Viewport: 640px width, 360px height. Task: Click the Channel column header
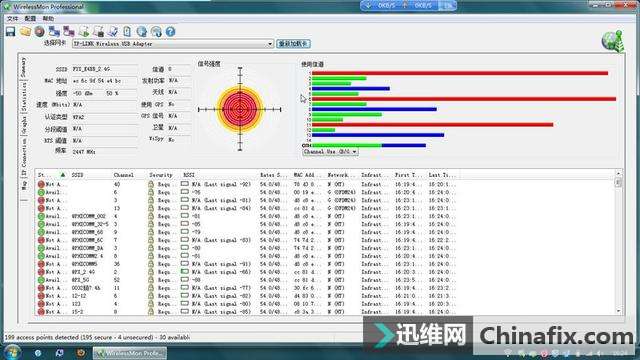124,175
